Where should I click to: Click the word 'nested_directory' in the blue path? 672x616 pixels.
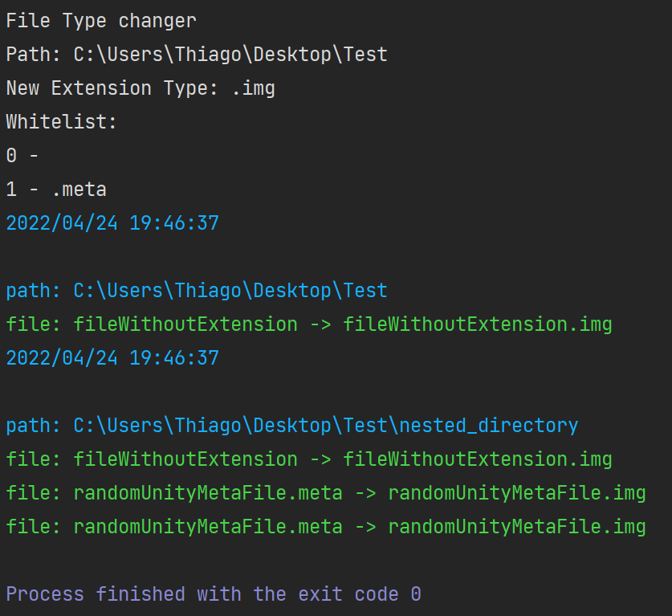[x=489, y=426]
